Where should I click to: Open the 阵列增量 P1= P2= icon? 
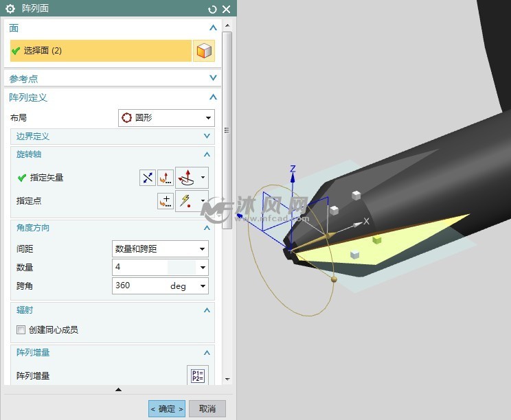(x=198, y=375)
